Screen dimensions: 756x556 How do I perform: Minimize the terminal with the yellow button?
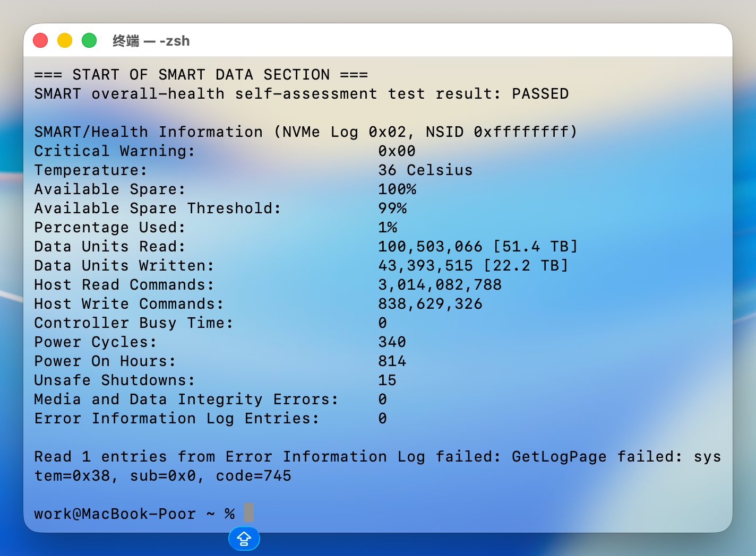65,40
